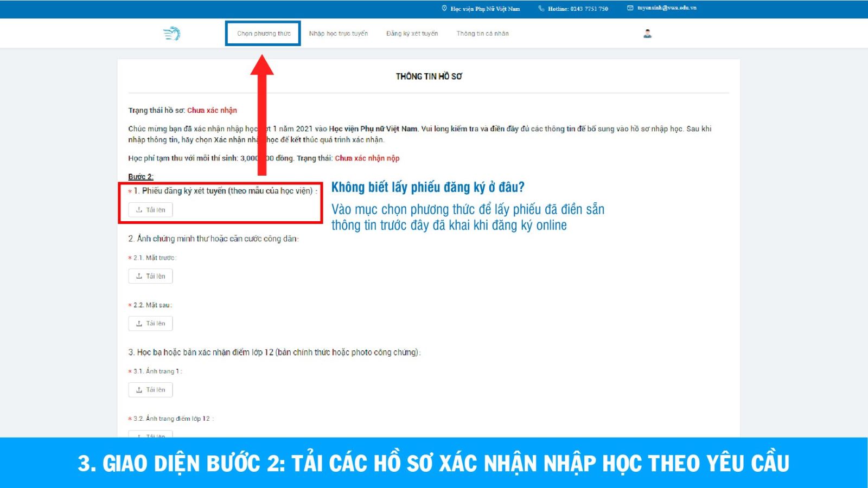Click the academy logo icon
Screen dimensions: 868x488
tap(171, 34)
